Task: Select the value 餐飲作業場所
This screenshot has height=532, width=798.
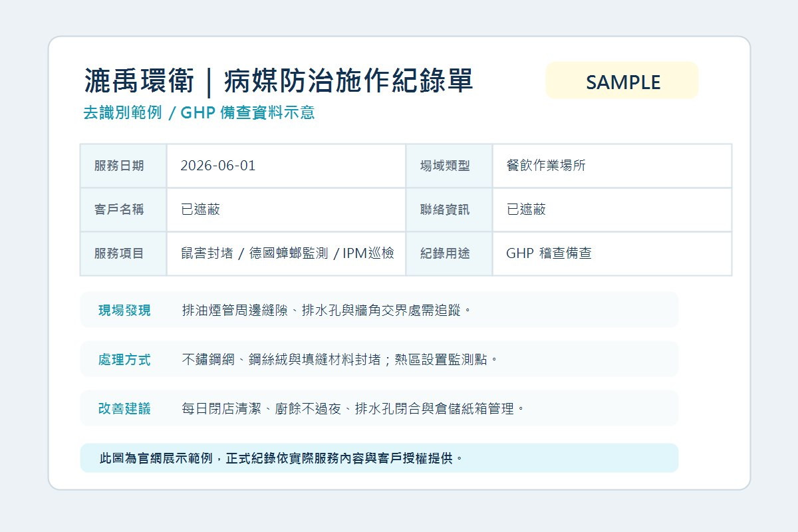Action: click(x=546, y=166)
